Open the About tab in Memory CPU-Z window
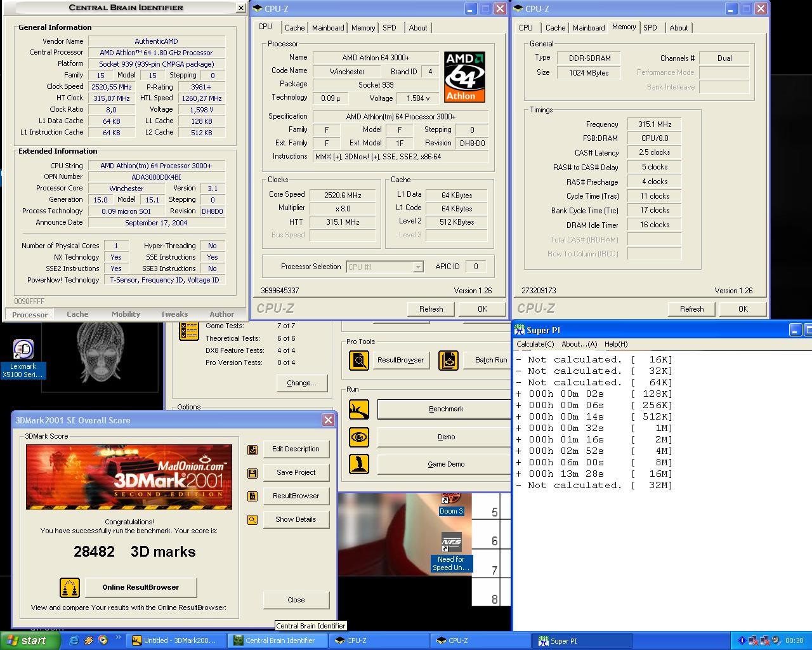The height and width of the screenshot is (650, 812). coord(679,28)
